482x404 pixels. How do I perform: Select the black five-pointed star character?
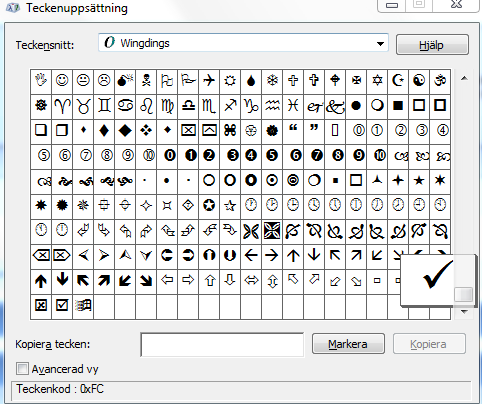coord(419,181)
